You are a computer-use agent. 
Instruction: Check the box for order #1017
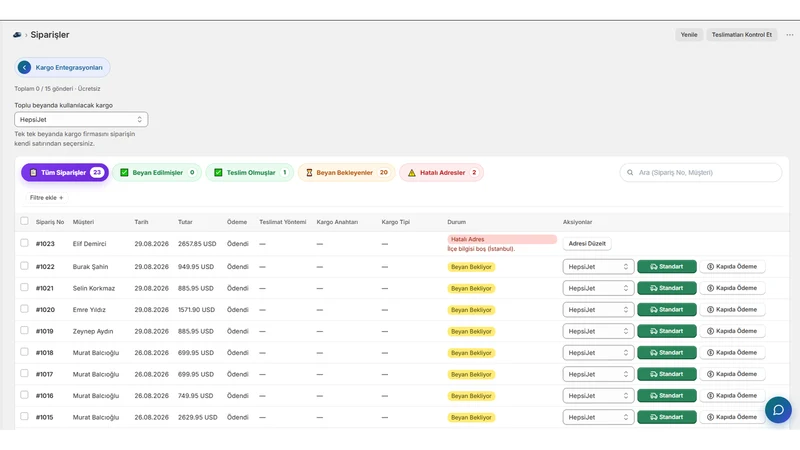(x=24, y=373)
